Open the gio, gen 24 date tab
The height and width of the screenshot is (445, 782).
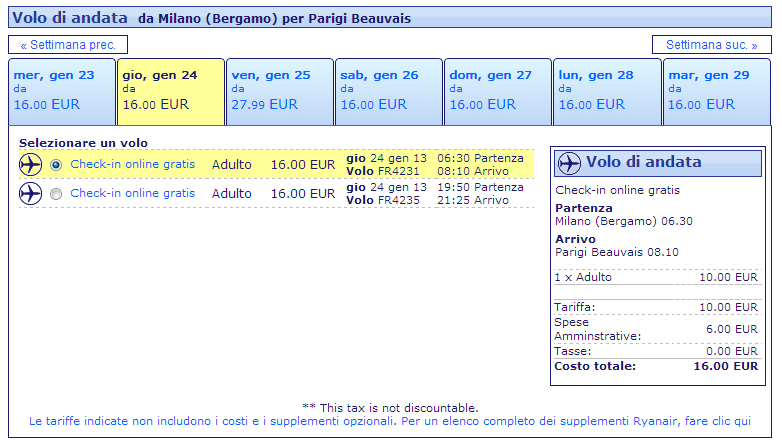(x=171, y=92)
